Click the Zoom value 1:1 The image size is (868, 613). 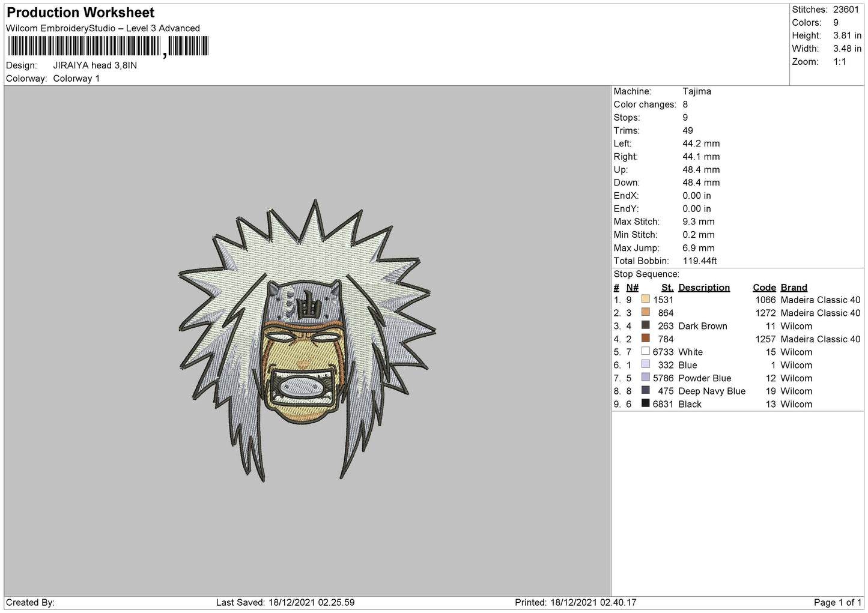839,62
